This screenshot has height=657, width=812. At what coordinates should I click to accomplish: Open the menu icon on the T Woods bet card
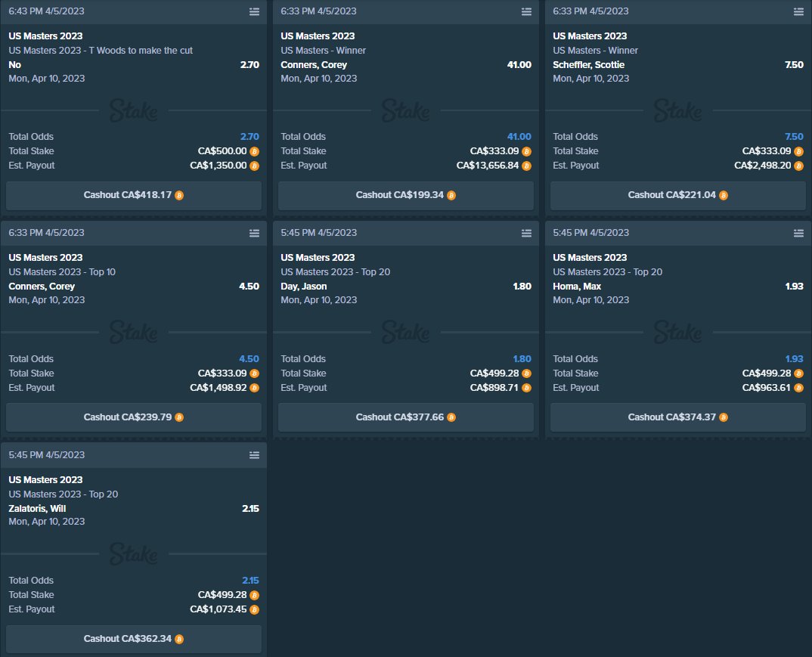[255, 11]
